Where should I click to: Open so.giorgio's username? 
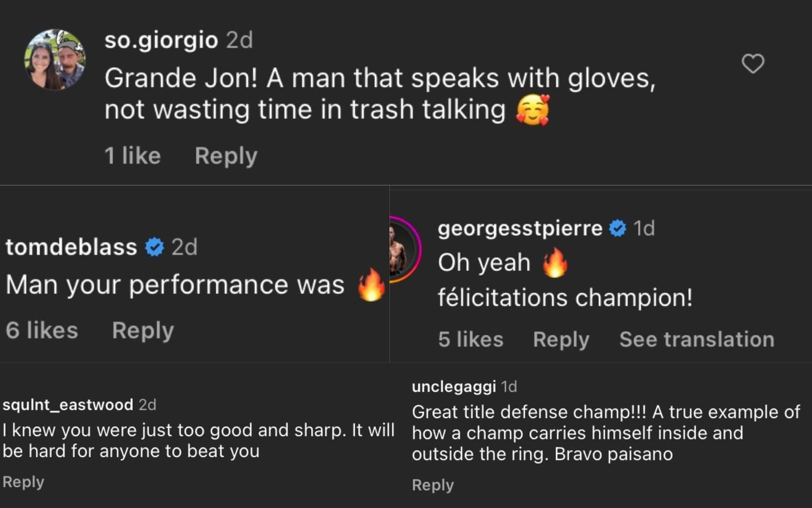point(161,40)
